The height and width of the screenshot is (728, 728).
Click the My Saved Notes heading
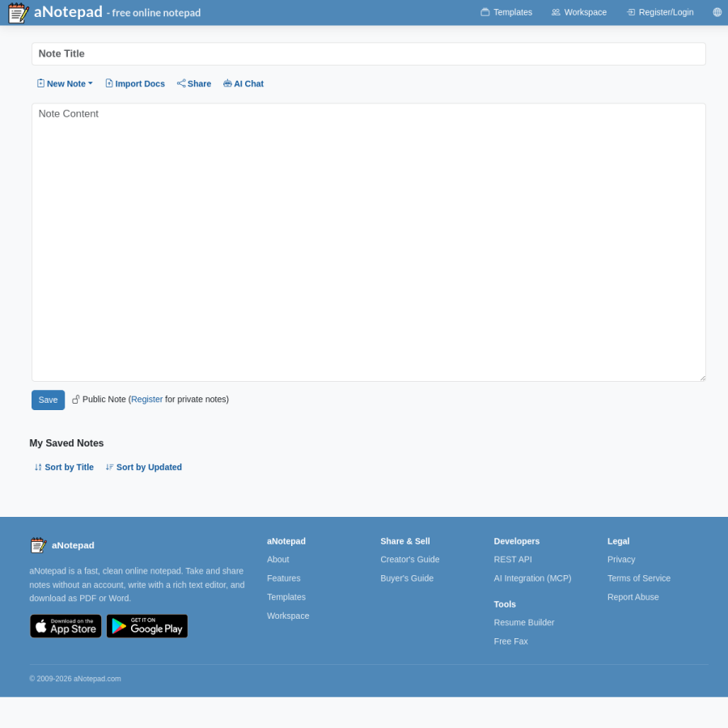click(66, 443)
